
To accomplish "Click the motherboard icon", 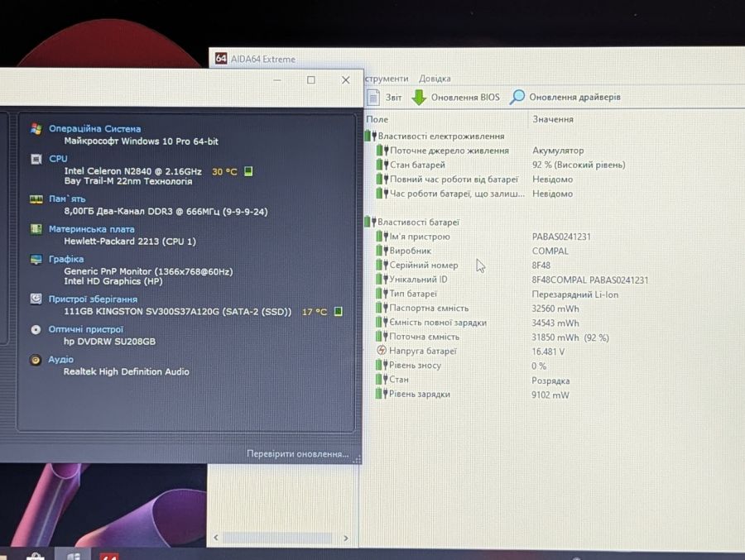I will pos(36,229).
